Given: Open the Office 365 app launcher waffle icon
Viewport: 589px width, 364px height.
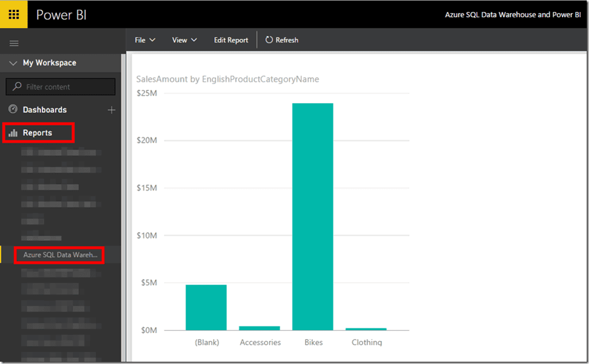Looking at the screenshot, I should [x=13, y=14].
